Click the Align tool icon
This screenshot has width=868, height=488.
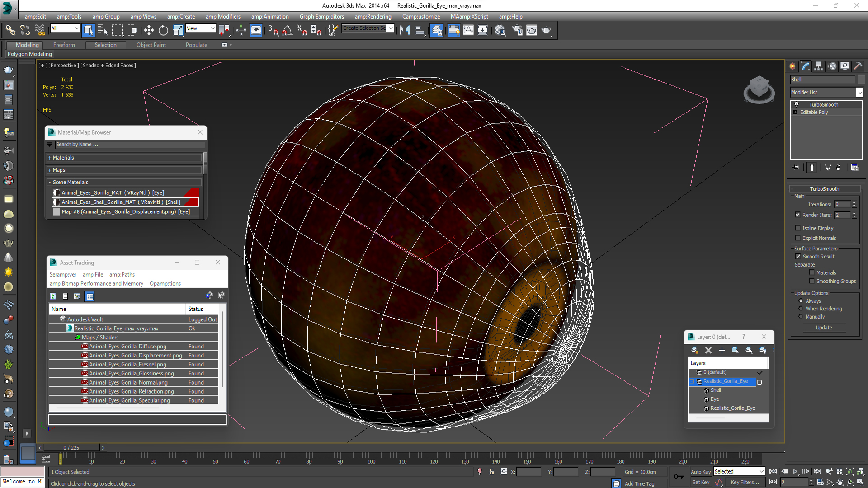[x=420, y=30]
